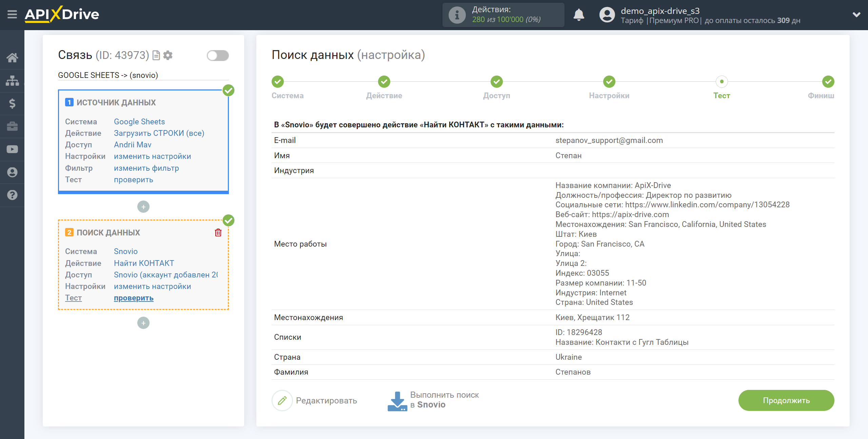Screen dimensions: 868x439
Task: Click the Редактировать button label
Action: click(x=327, y=401)
